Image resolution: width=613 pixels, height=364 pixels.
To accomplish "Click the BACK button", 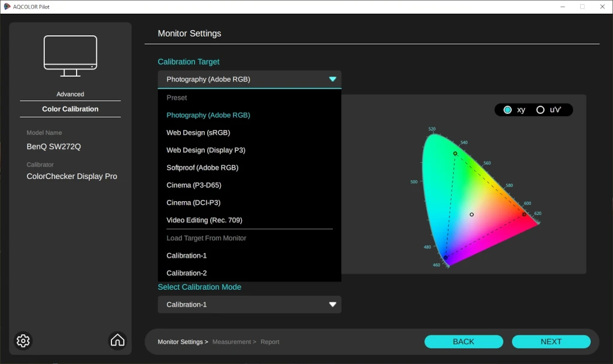I will pos(464,342).
